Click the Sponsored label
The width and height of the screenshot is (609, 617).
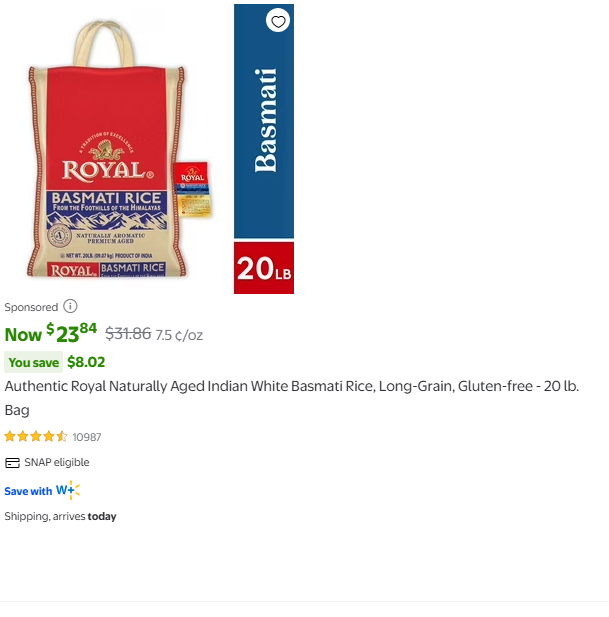click(x=31, y=307)
